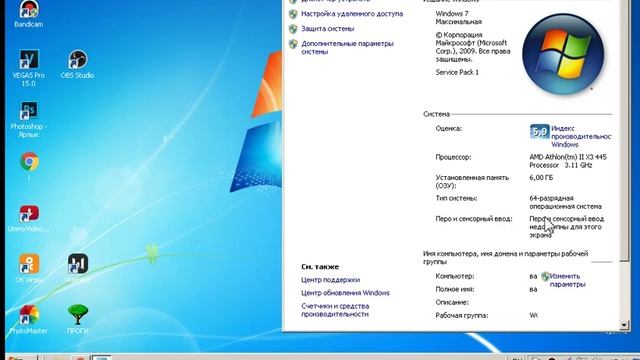Open Настройка удаленного доступа link
Viewport: 640px width, 360px height.
(352, 14)
